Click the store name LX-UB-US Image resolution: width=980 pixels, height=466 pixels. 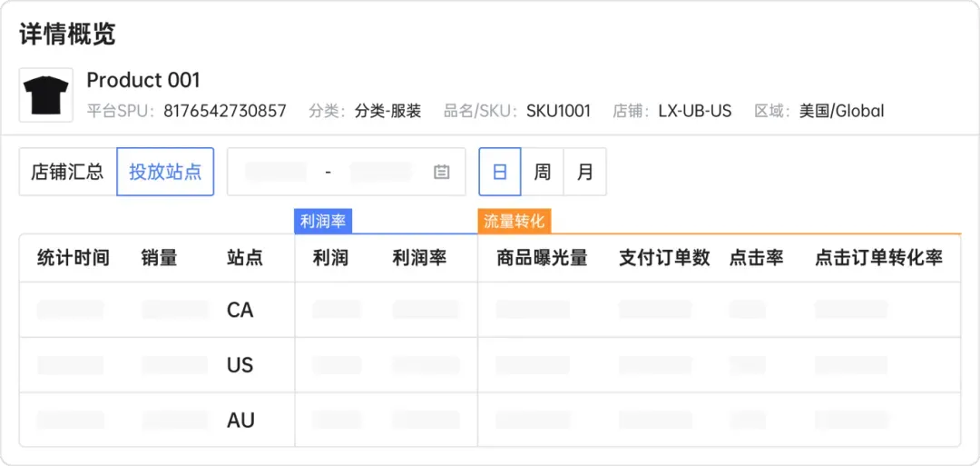(695, 112)
